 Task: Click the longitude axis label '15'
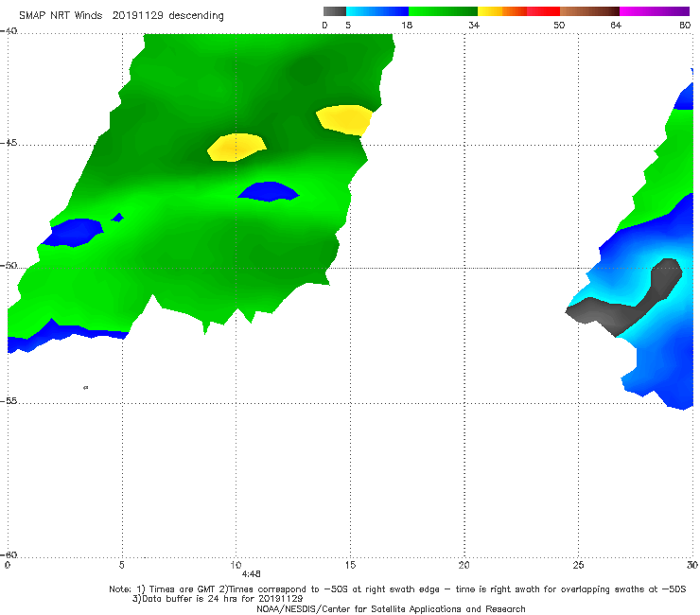tap(350, 565)
